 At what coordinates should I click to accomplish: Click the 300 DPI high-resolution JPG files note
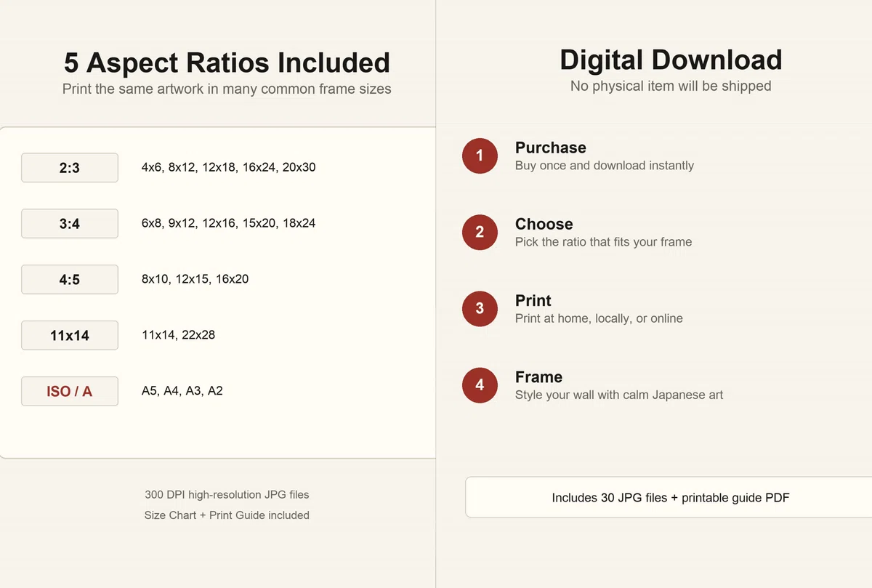point(227,495)
